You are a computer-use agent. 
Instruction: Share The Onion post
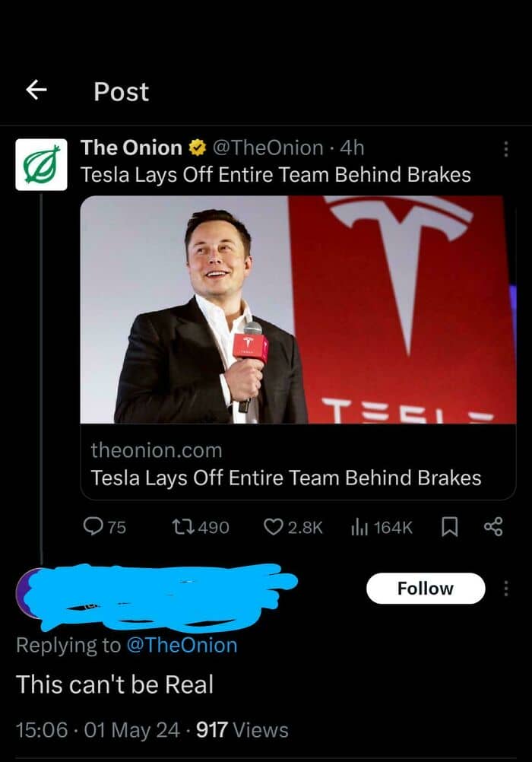coord(493,526)
